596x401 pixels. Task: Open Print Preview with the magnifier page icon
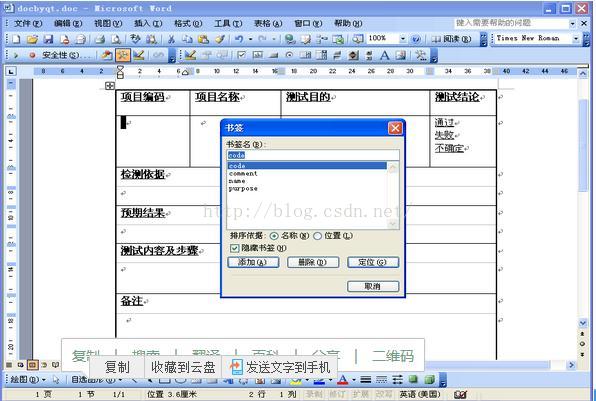(116, 39)
